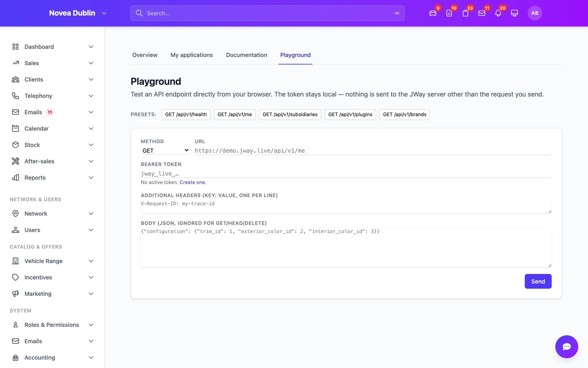The image size is (588, 368).
Task: Expand the Sales menu chevron
Action: point(91,63)
